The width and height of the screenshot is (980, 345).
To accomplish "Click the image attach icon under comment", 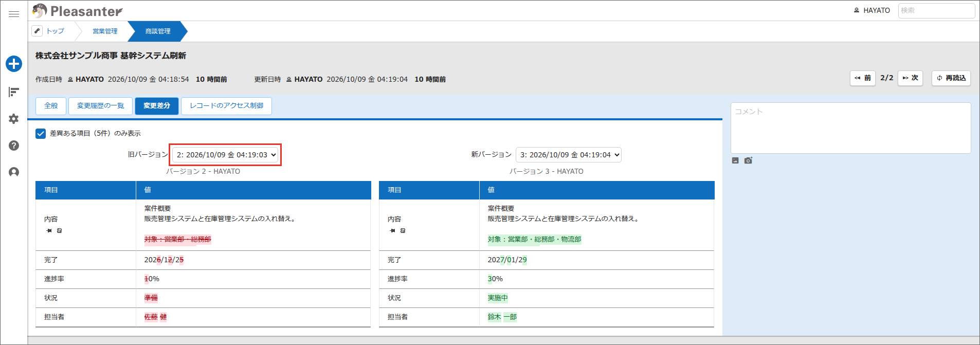I will 735,160.
